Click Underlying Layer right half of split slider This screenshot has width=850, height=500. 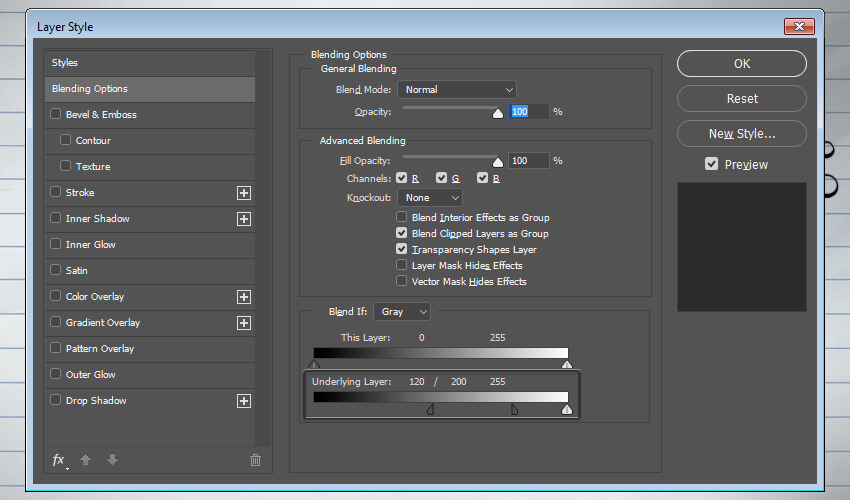(x=514, y=409)
